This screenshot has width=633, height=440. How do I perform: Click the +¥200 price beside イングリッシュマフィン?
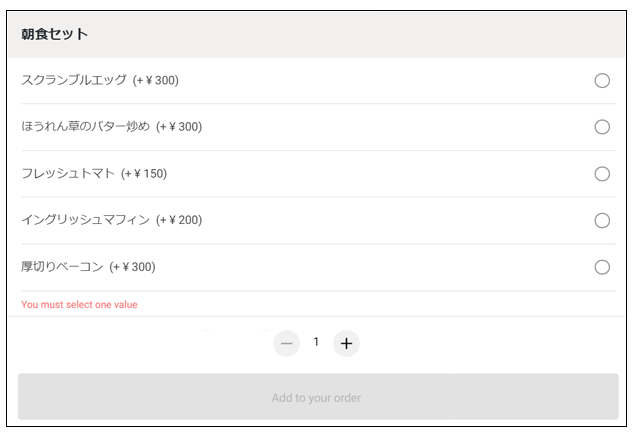coord(179,220)
